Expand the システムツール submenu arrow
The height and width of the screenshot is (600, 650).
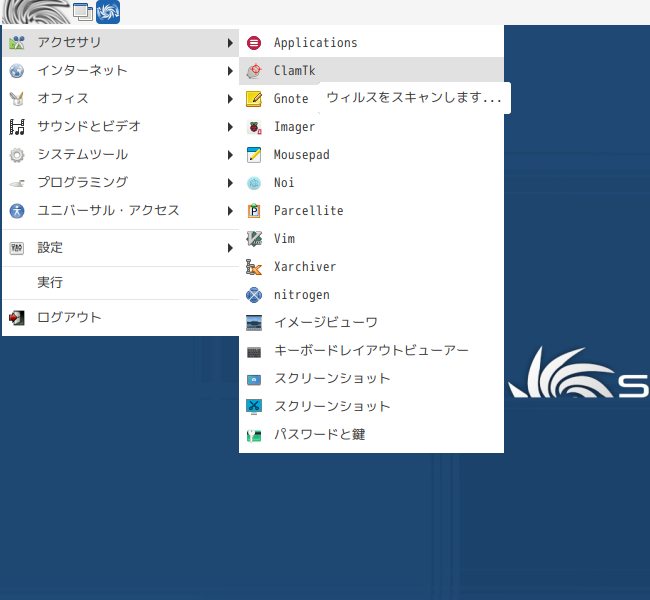coord(230,155)
